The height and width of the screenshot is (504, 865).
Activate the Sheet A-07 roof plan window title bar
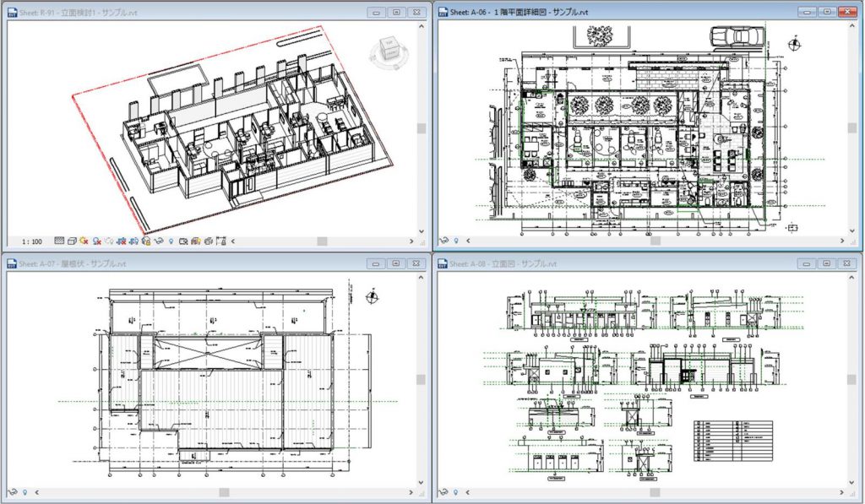[169, 263]
